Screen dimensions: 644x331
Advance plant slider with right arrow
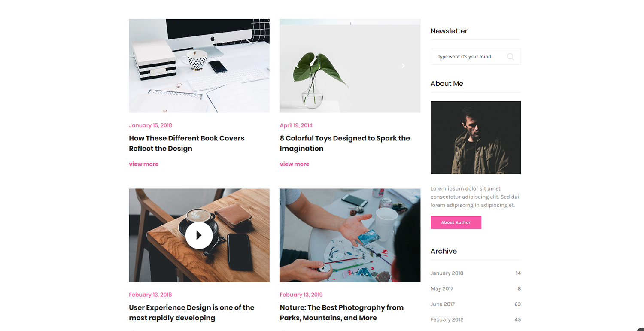pos(403,66)
